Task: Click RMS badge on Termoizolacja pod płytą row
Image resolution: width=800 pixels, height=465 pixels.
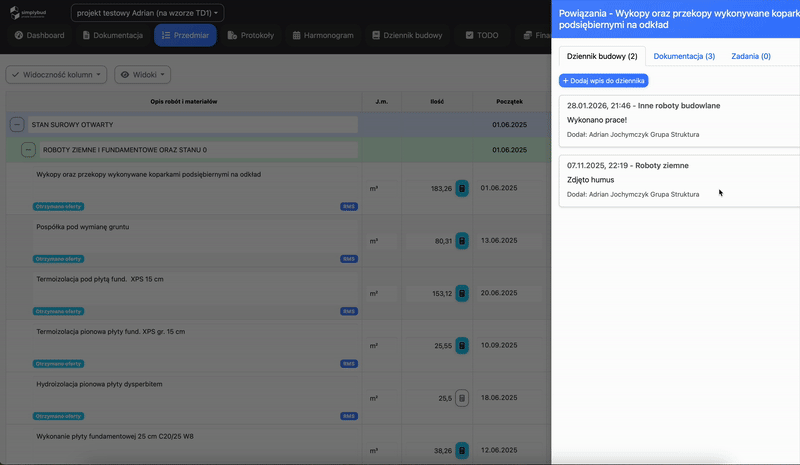Action: [349, 311]
